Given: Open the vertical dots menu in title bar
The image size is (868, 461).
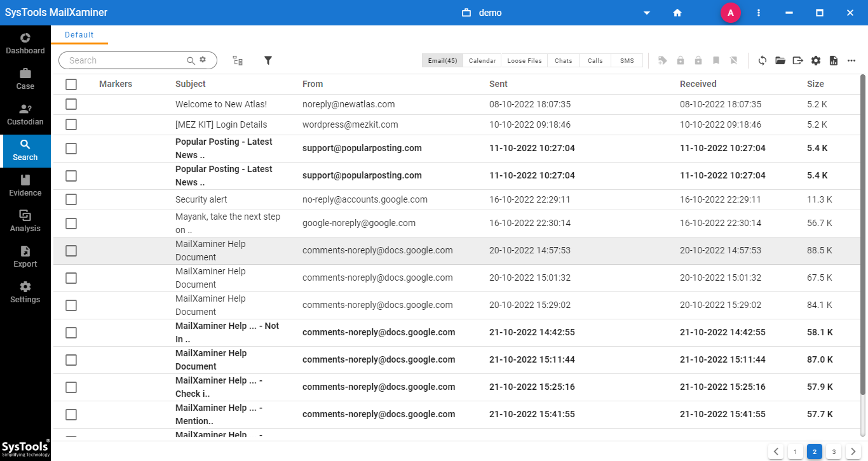Looking at the screenshot, I should pos(759,13).
